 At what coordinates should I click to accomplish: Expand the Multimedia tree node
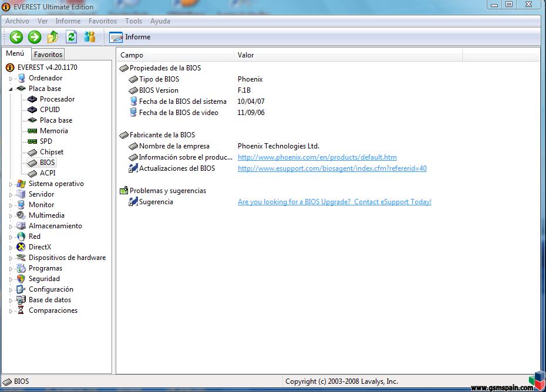(11, 216)
